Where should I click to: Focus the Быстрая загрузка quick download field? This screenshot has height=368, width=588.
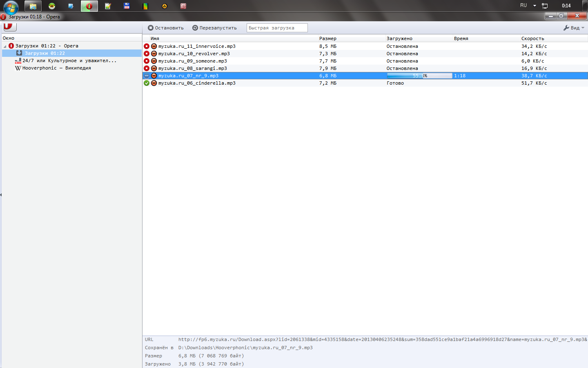coord(277,28)
